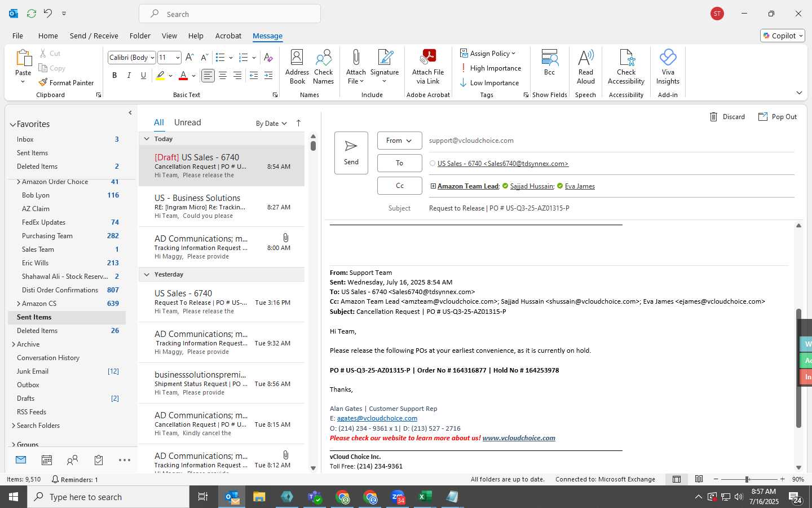Mark message as High Importance
This screenshot has height=508, width=812.
point(490,68)
